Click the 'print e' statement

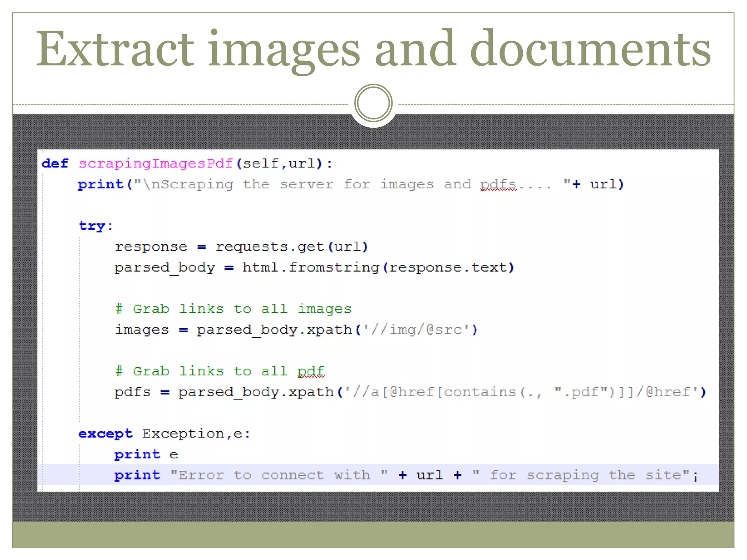point(146,454)
